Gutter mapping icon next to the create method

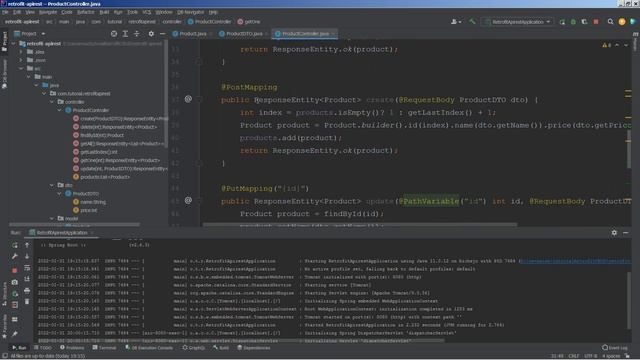tap(188, 99)
